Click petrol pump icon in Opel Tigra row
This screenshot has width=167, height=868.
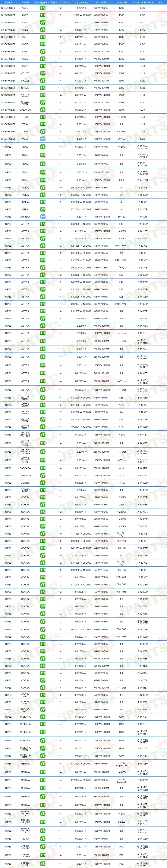[43, 839]
